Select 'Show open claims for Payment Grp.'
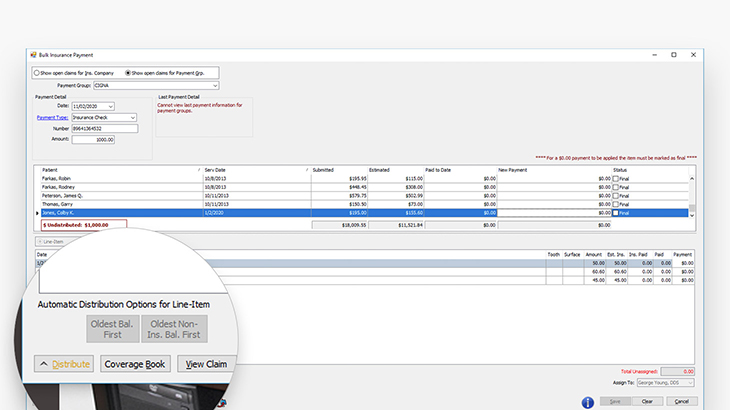730x410 pixels. 128,73
